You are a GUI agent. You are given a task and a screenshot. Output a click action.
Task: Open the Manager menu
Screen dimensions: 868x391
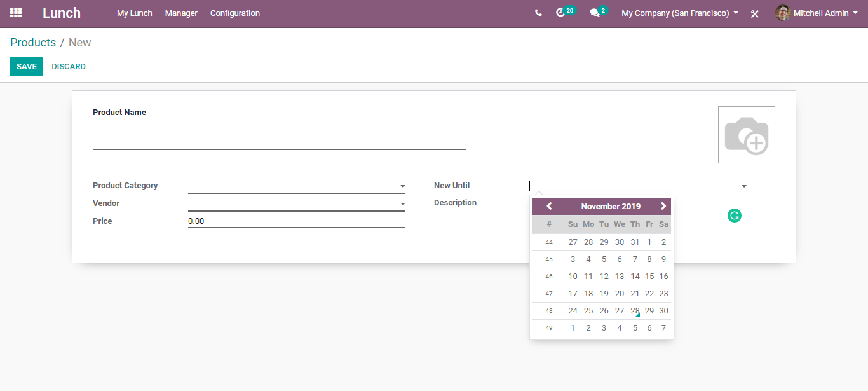[181, 13]
